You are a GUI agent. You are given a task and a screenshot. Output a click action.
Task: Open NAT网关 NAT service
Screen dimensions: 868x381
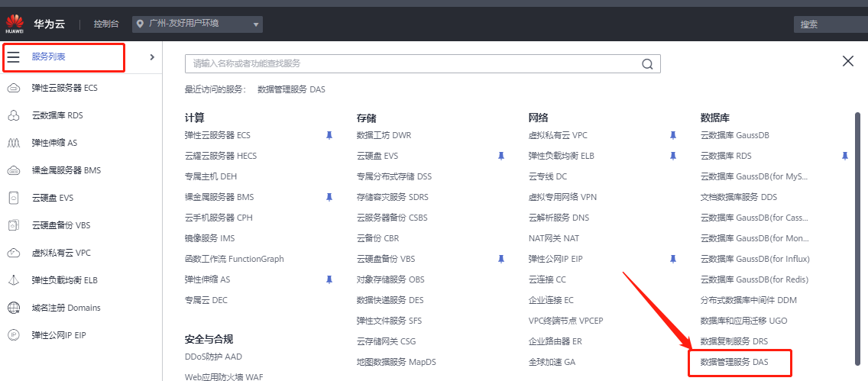[554, 238]
